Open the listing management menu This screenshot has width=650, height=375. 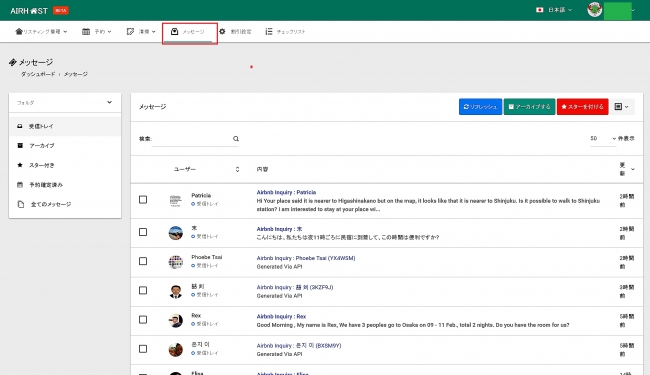point(41,31)
